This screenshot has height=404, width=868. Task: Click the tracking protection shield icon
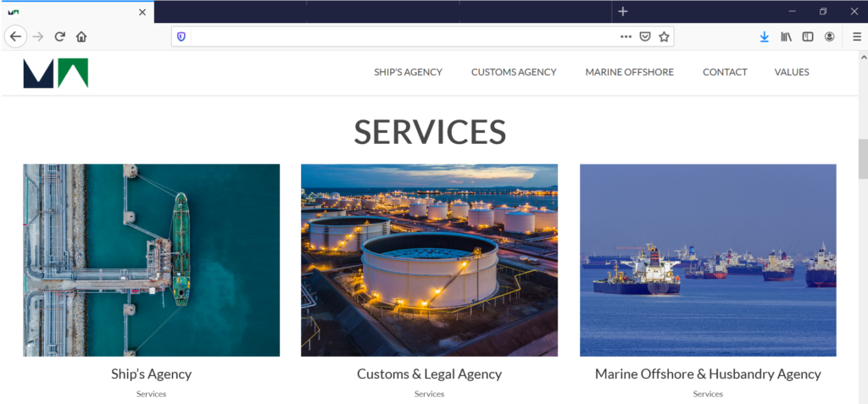[181, 37]
